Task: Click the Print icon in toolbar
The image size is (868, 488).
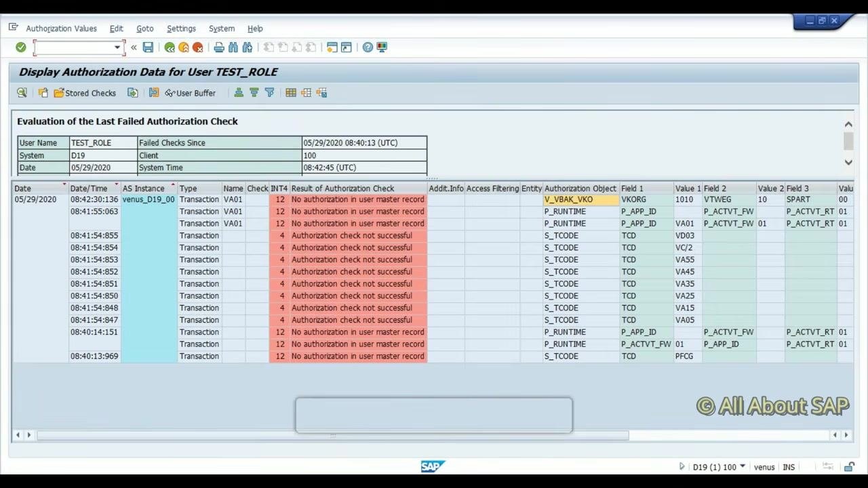Action: click(x=218, y=47)
